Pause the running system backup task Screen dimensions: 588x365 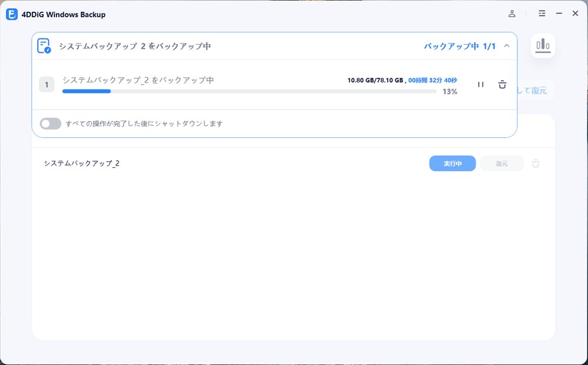(480, 85)
